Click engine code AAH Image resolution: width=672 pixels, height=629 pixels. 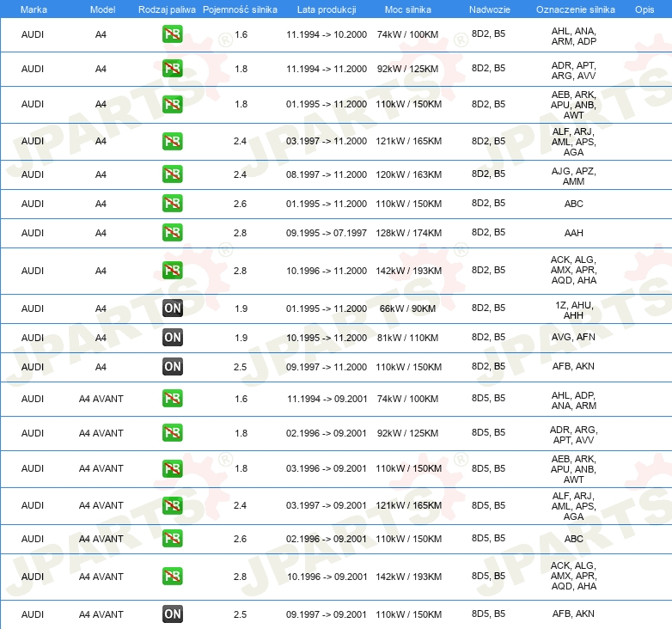pos(574,233)
